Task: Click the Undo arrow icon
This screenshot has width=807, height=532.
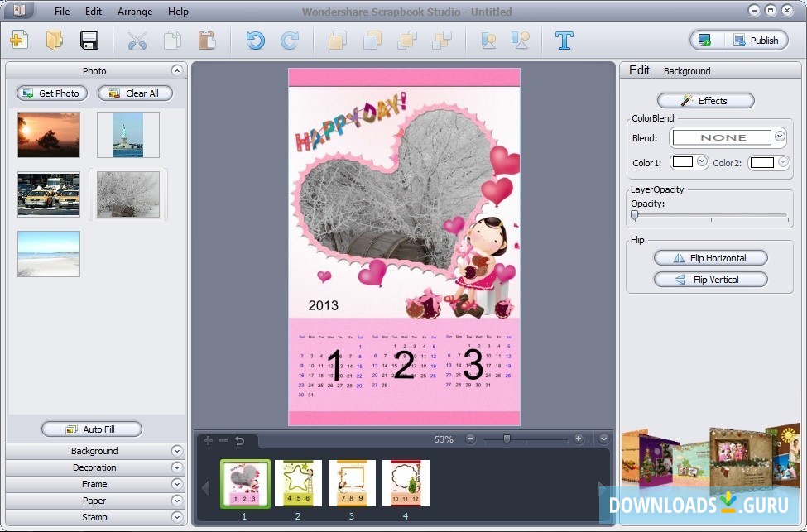Action: pyautogui.click(x=255, y=40)
